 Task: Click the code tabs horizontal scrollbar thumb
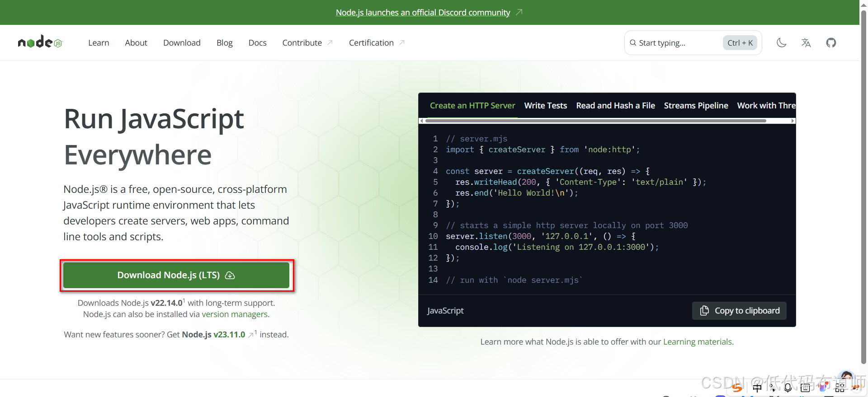(x=595, y=121)
